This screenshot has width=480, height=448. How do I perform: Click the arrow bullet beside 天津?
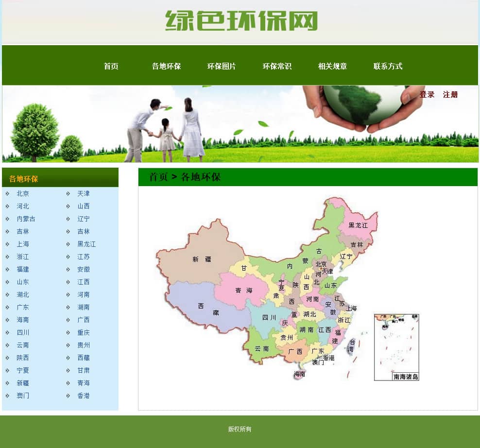(x=68, y=193)
